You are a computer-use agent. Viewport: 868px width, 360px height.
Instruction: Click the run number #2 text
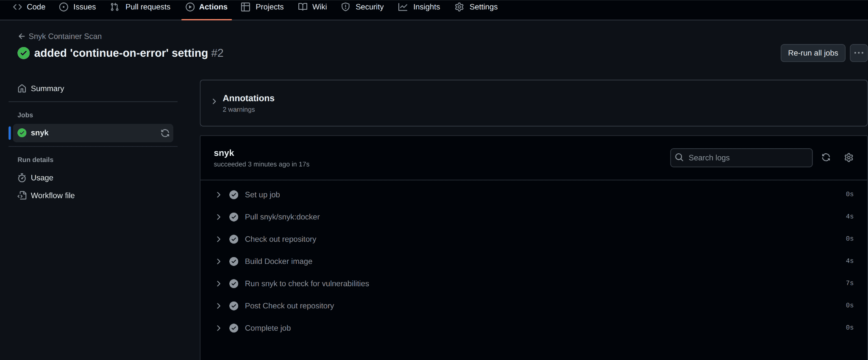(217, 53)
